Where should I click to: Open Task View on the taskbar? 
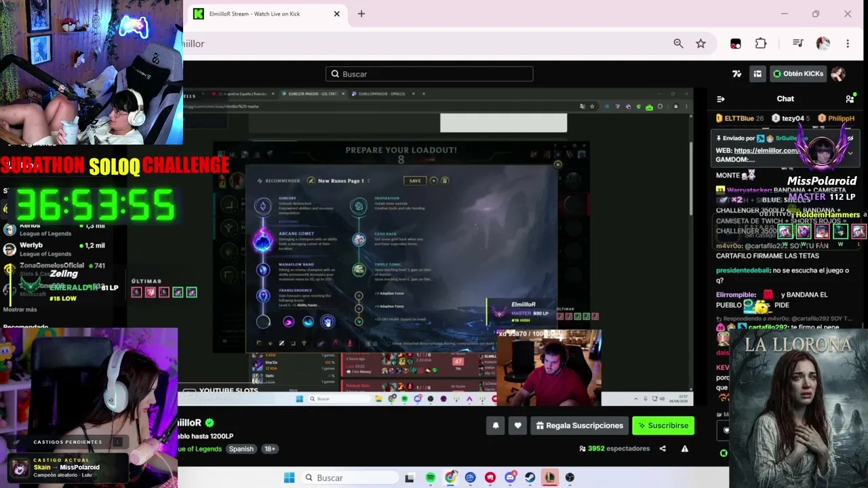[410, 478]
